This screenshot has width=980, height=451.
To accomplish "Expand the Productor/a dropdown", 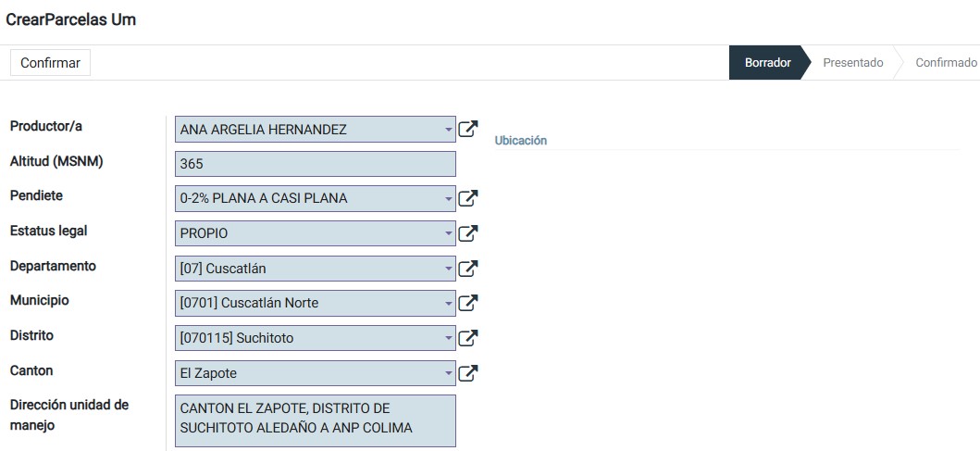I will point(449,130).
